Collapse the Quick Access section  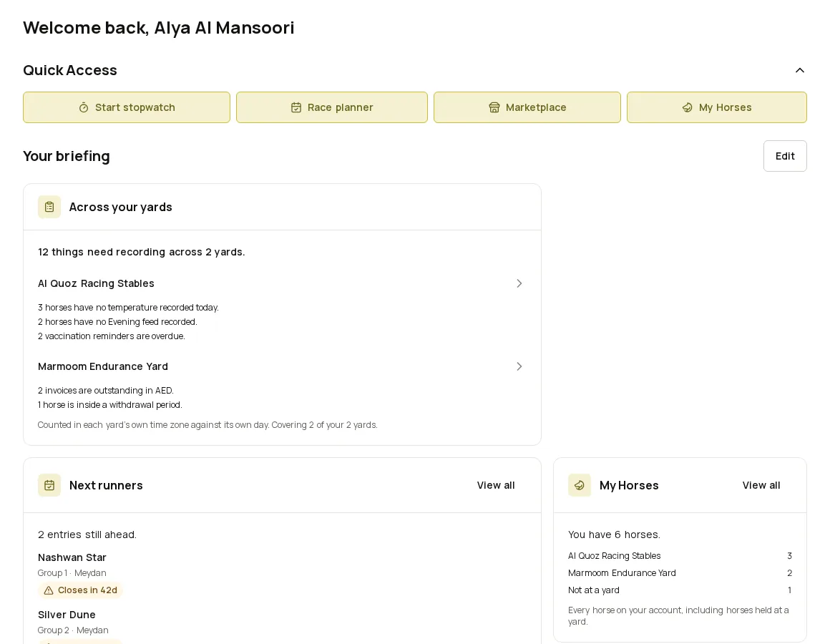click(800, 70)
